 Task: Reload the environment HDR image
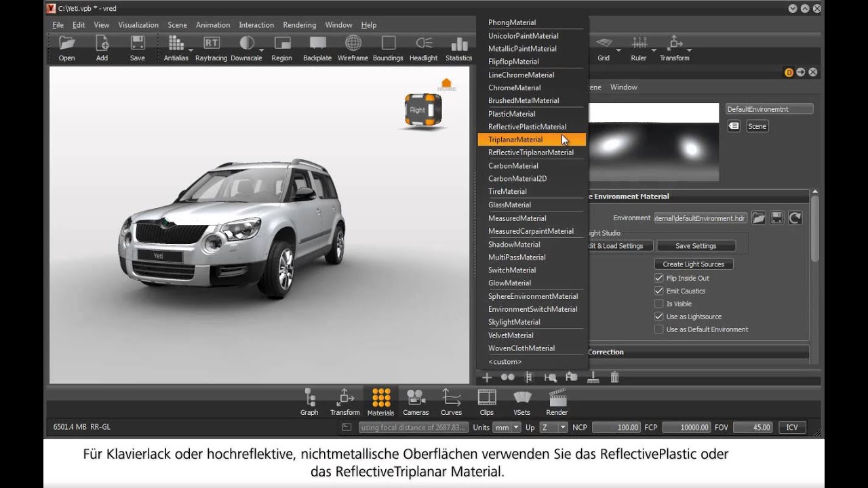coord(795,218)
